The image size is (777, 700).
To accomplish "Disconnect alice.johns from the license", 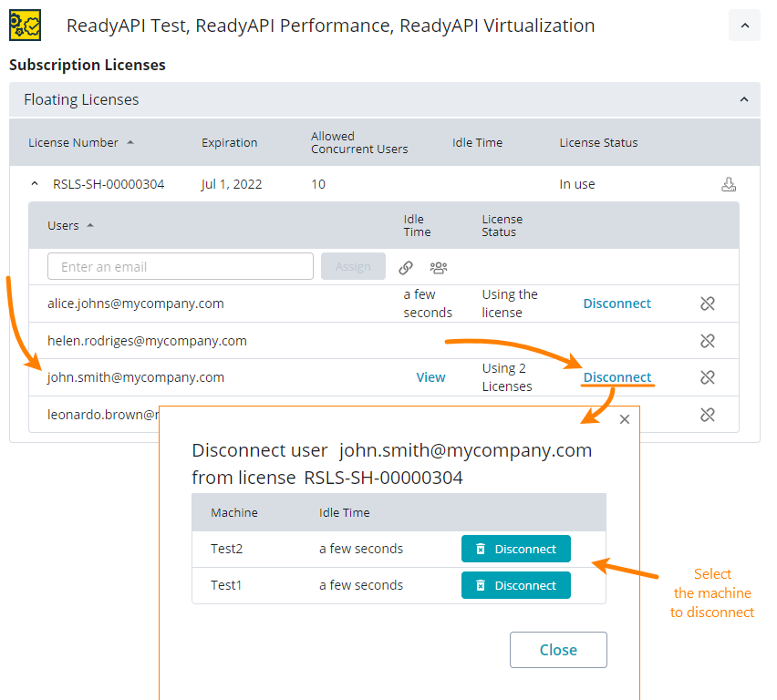I will click(x=616, y=304).
